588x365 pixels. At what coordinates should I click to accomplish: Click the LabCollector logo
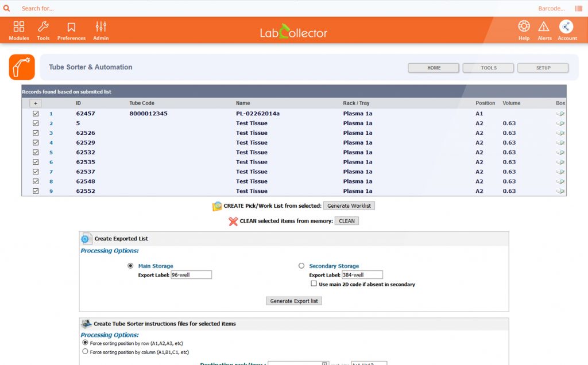(x=293, y=32)
